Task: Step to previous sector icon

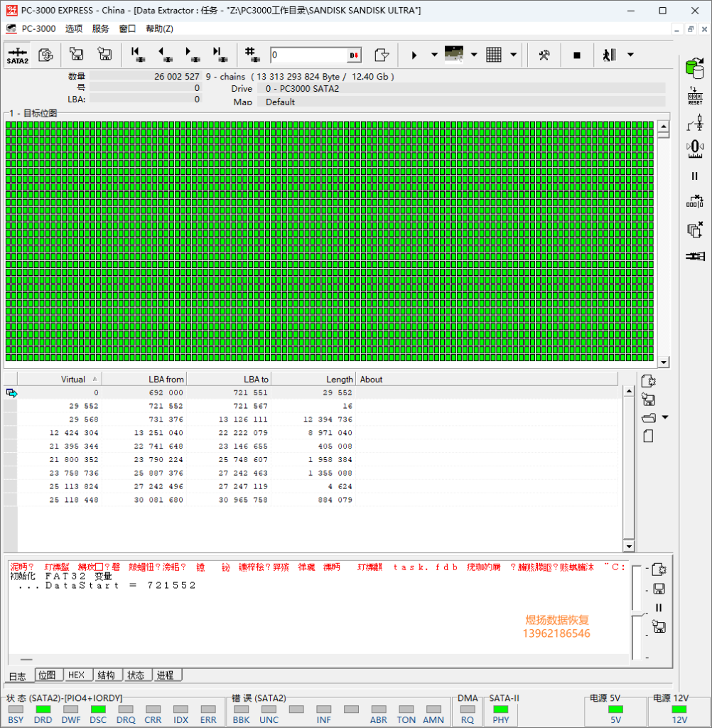Action: point(166,55)
